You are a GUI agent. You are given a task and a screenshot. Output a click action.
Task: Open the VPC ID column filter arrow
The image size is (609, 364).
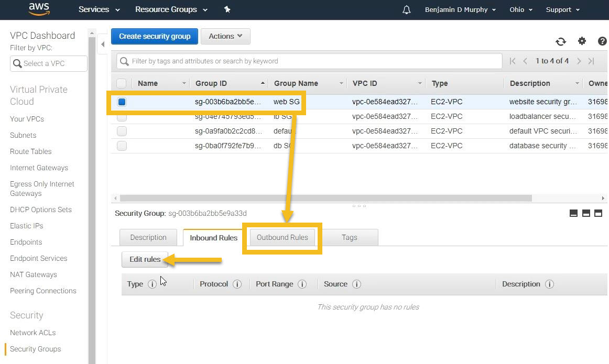(x=419, y=83)
